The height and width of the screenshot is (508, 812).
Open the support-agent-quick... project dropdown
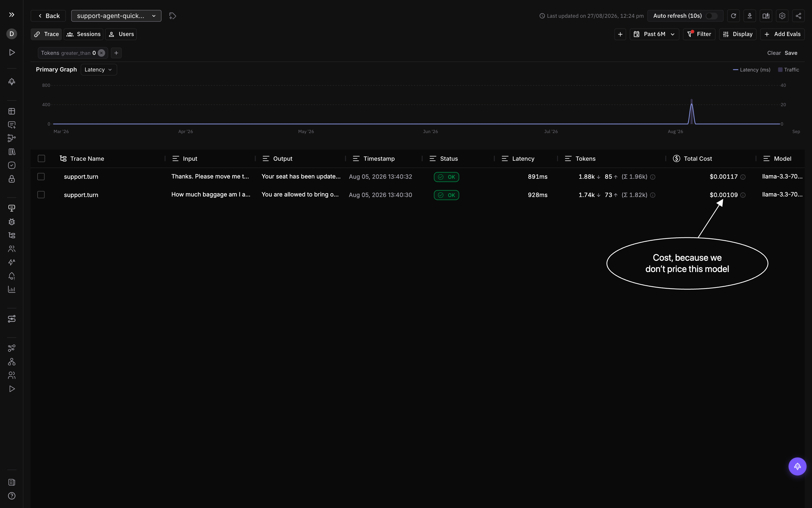[116, 16]
